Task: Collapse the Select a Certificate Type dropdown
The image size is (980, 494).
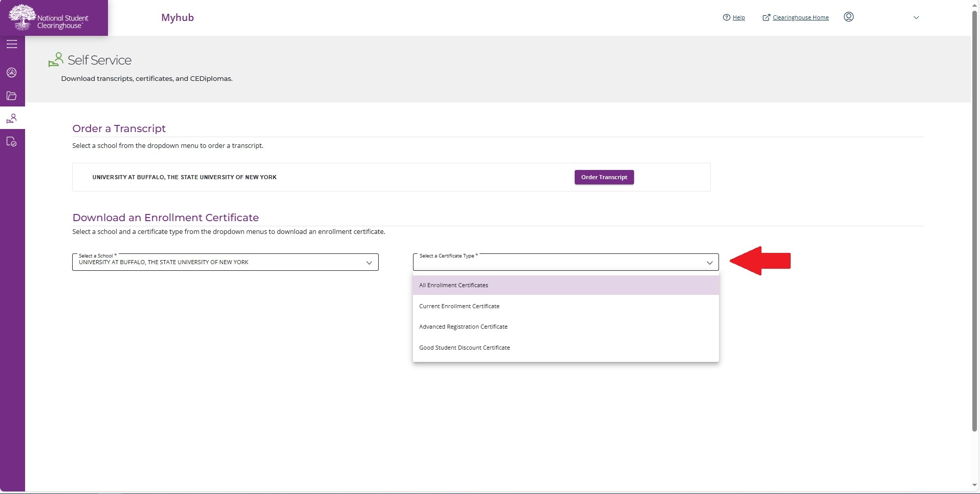Action: pos(709,263)
